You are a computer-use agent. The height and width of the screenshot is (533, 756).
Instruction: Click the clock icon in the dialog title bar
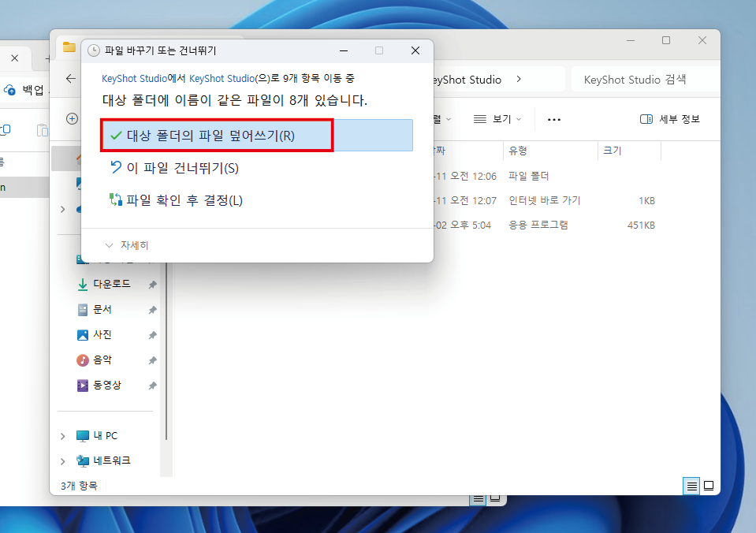94,50
